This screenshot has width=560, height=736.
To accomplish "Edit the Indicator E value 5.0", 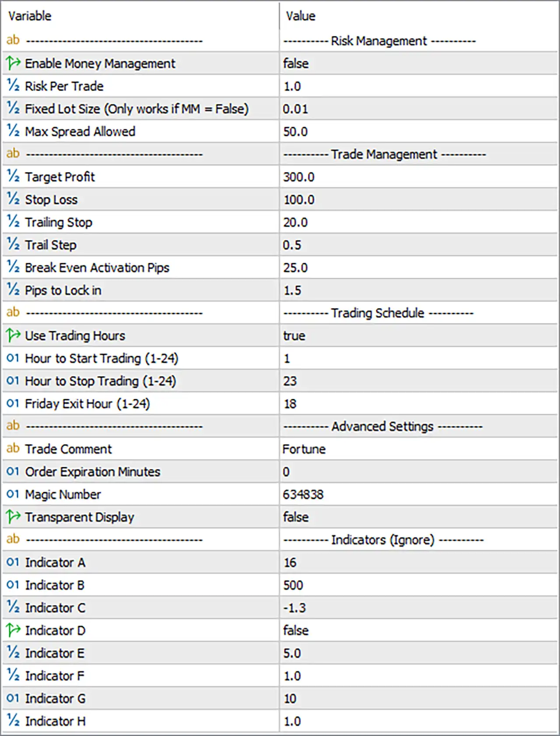I will [x=292, y=653].
